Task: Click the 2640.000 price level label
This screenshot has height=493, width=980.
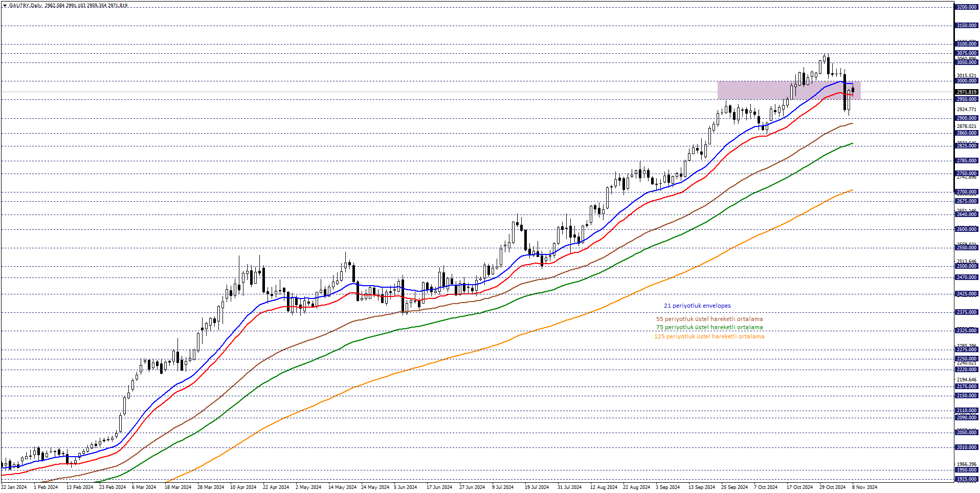Action: point(967,215)
